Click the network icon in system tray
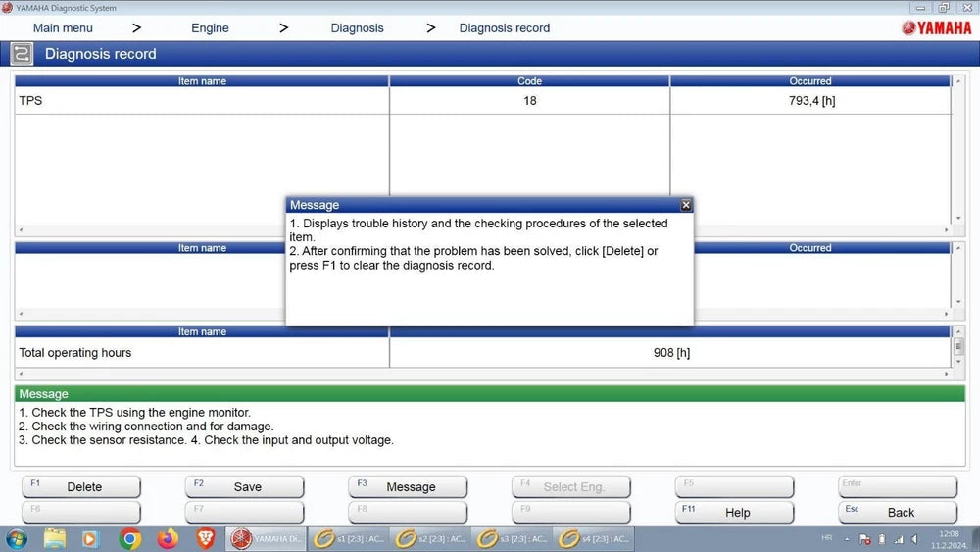 tap(898, 539)
